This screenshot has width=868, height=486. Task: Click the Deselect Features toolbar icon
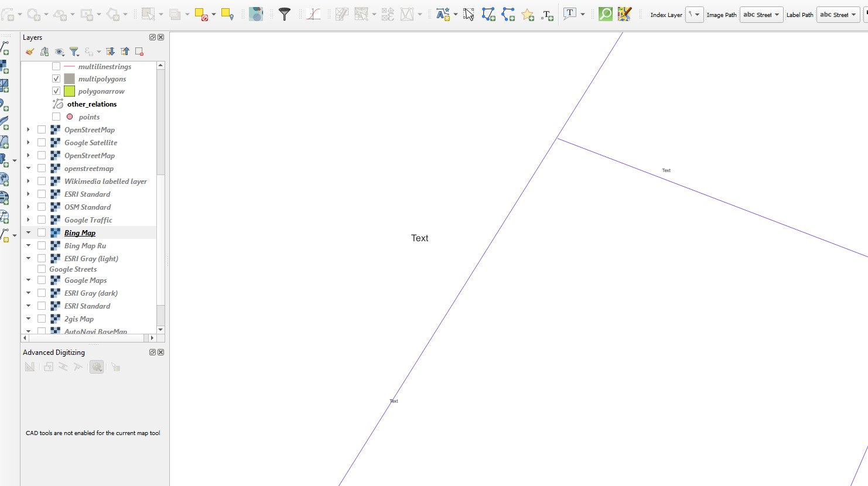(201, 15)
